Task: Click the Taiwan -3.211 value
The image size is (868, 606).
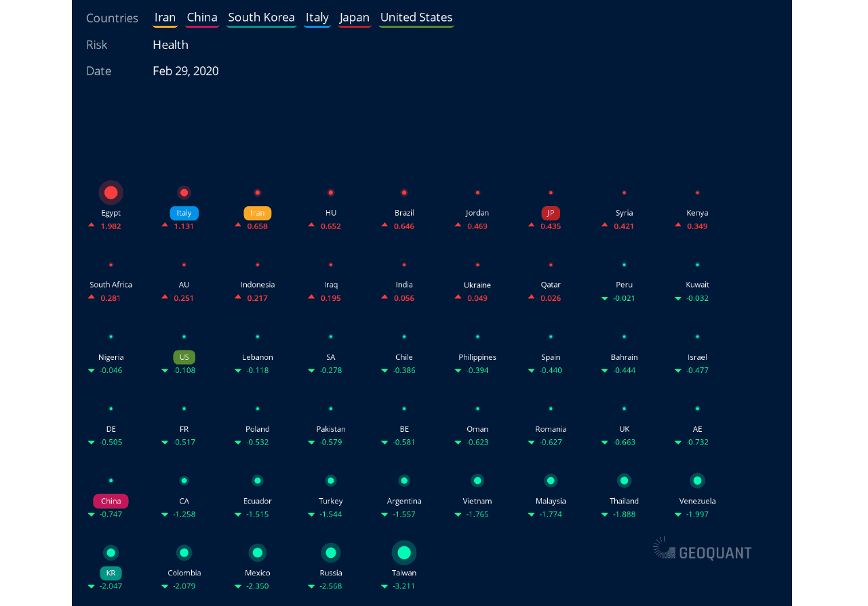Action: pyautogui.click(x=404, y=586)
